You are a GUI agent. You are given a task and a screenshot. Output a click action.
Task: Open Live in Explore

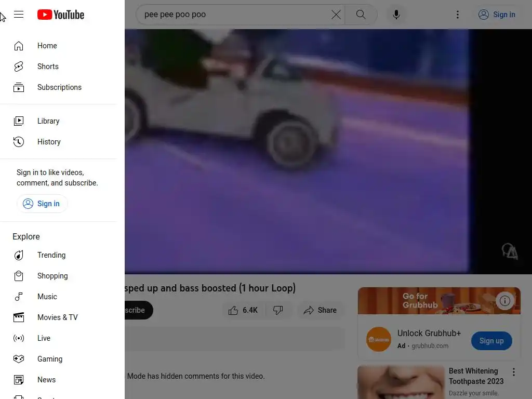pyautogui.click(x=58, y=338)
